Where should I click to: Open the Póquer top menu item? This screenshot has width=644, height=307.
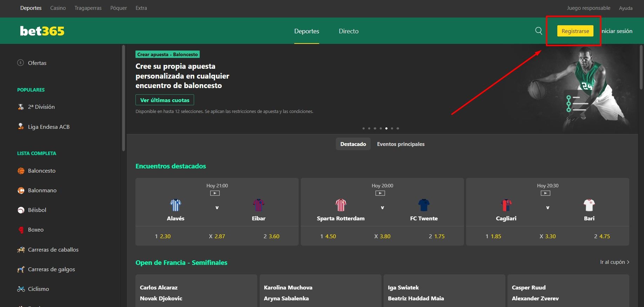[119, 8]
